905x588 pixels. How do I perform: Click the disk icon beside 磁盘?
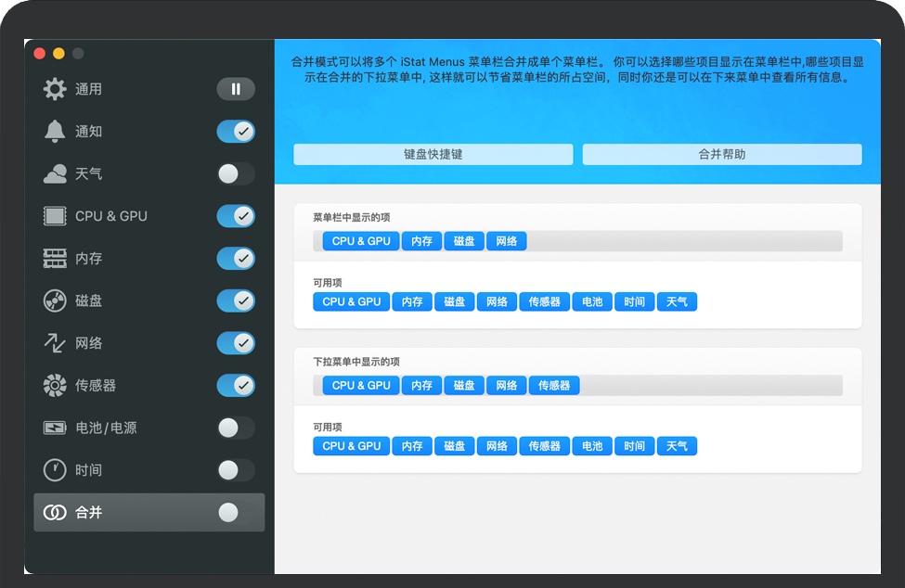55,300
